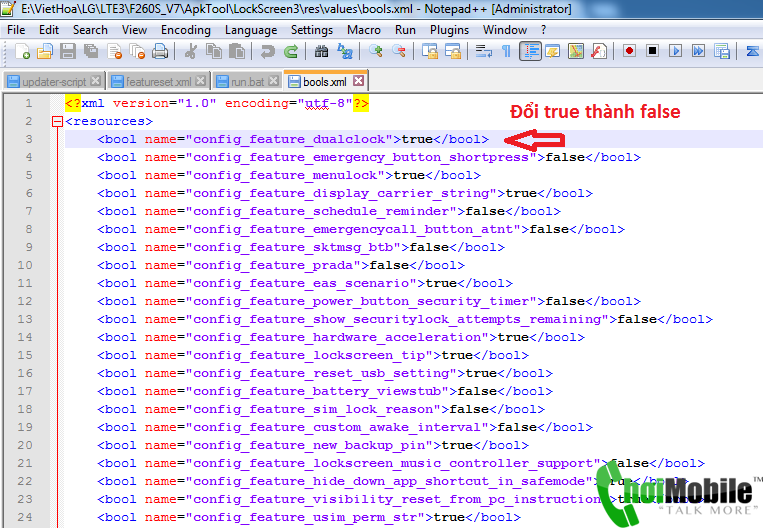Open the File menu
This screenshot has height=528, width=763.
coord(16,30)
